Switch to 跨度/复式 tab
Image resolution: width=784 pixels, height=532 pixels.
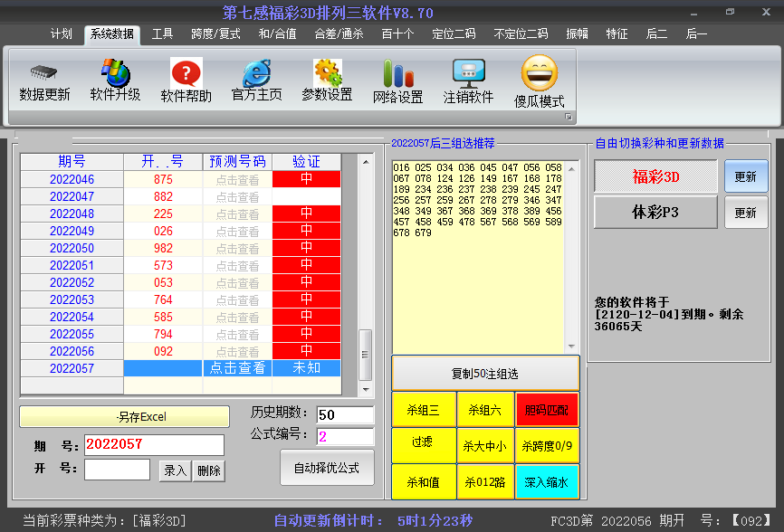coord(216,34)
